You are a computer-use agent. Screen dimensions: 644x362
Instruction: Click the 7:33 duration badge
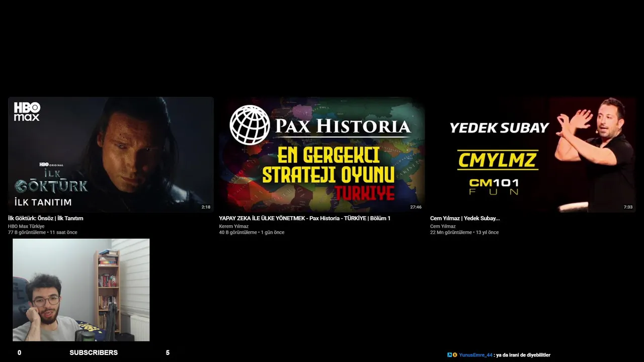pos(628,207)
